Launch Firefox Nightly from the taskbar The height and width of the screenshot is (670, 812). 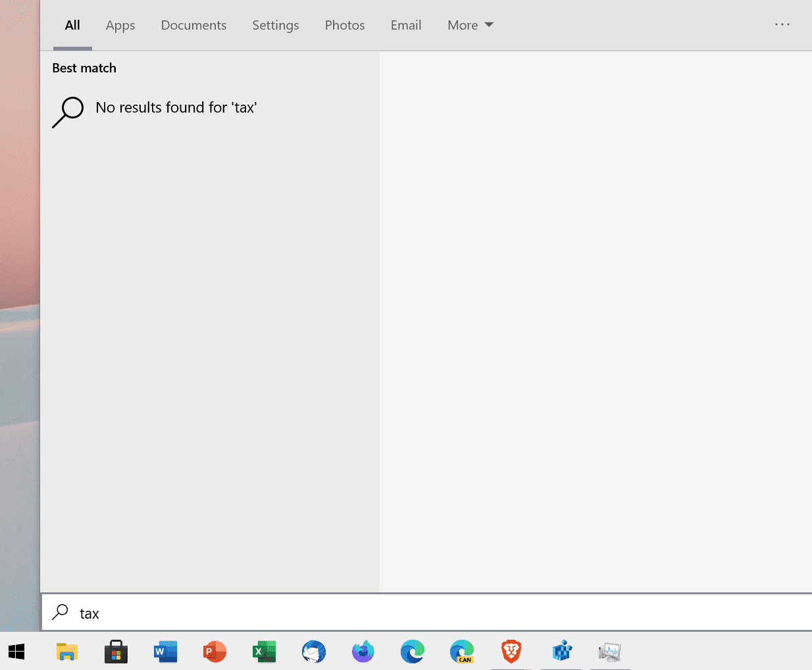363,652
